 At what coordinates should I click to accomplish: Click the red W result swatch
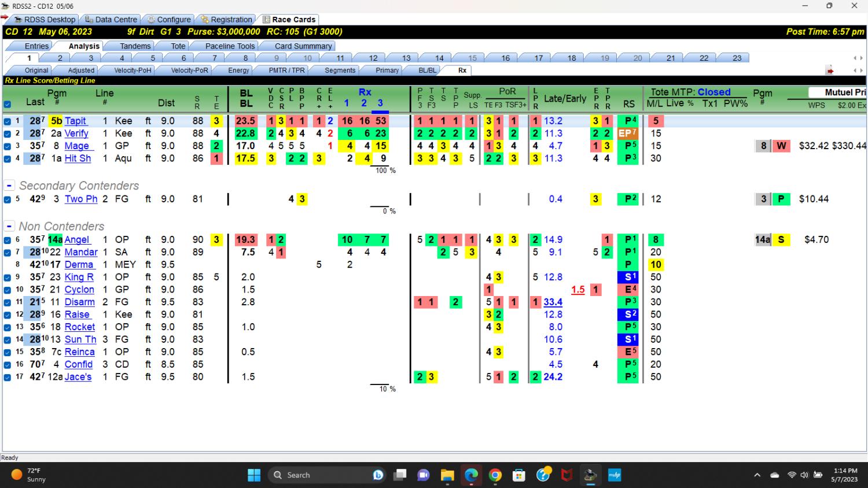coord(781,146)
